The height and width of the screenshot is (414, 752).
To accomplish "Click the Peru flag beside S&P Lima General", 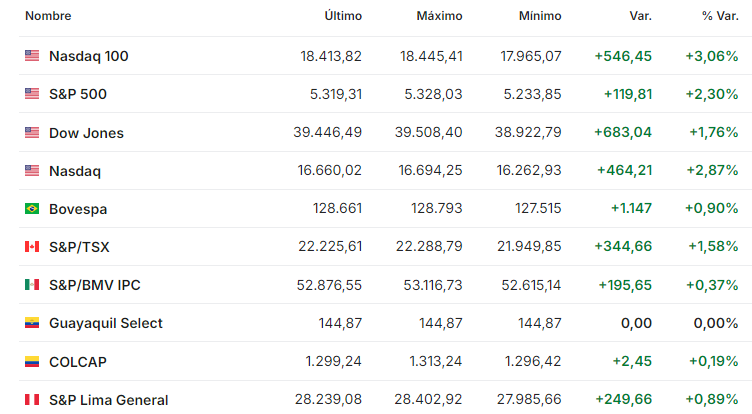I will click(32, 399).
